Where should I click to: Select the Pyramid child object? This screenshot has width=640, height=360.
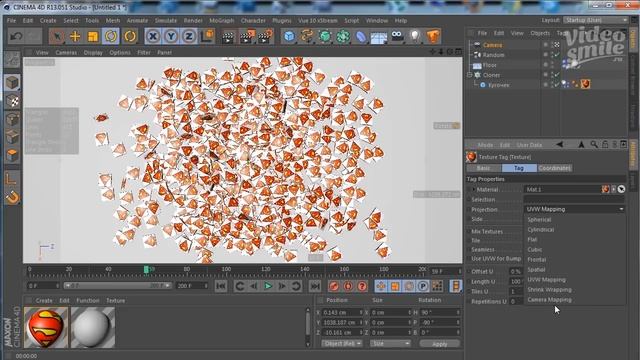point(499,85)
